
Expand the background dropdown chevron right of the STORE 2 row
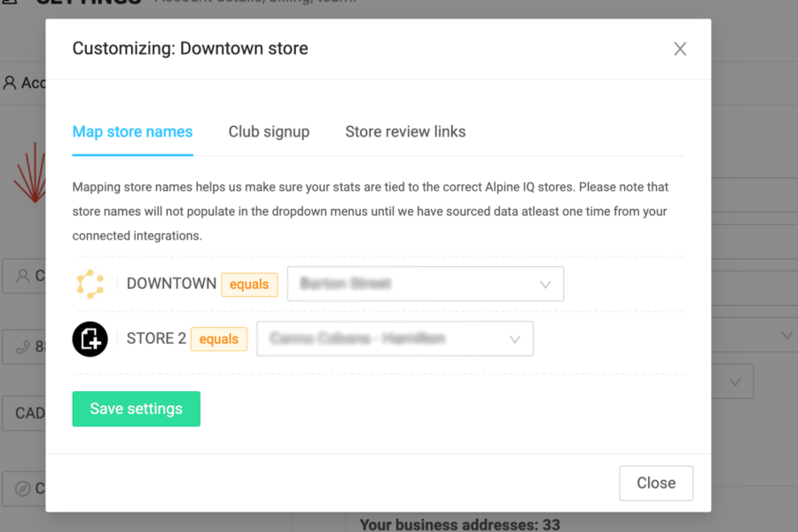(786, 336)
